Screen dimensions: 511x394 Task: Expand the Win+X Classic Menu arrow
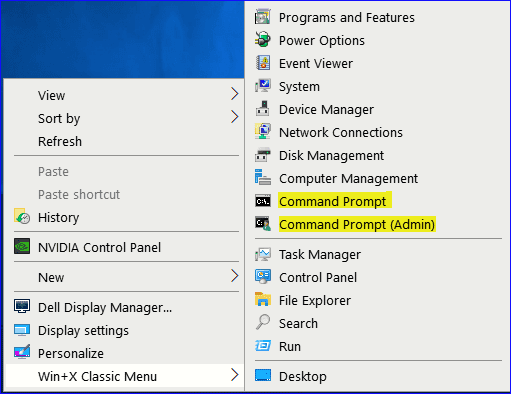tap(235, 375)
